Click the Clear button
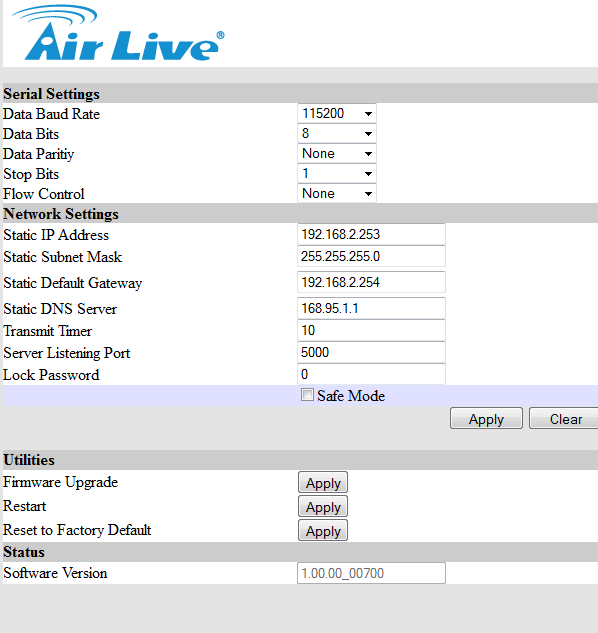Screen dimensions: 598x633 point(564,419)
